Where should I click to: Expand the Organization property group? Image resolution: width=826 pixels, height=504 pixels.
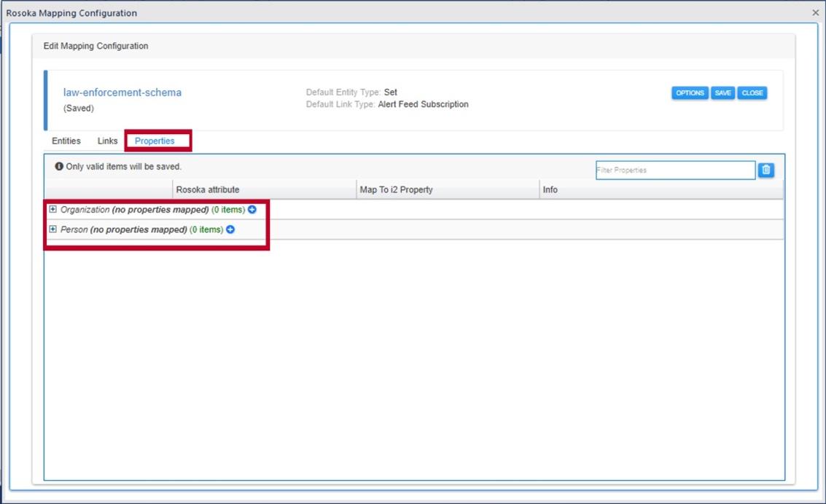[52, 210]
